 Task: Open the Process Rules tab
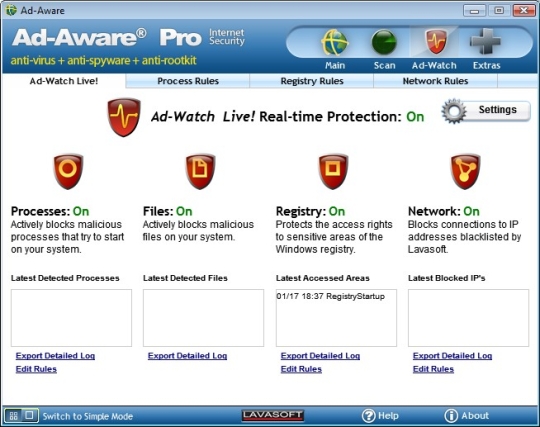(188, 81)
